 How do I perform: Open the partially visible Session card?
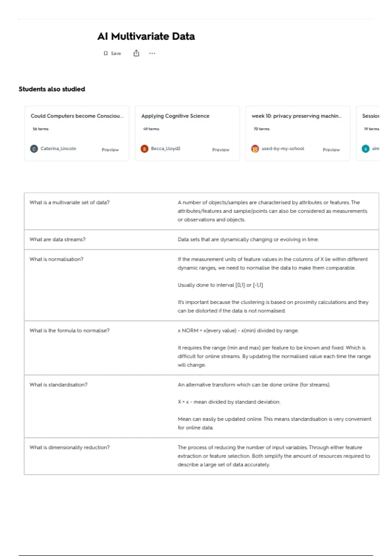click(370, 116)
